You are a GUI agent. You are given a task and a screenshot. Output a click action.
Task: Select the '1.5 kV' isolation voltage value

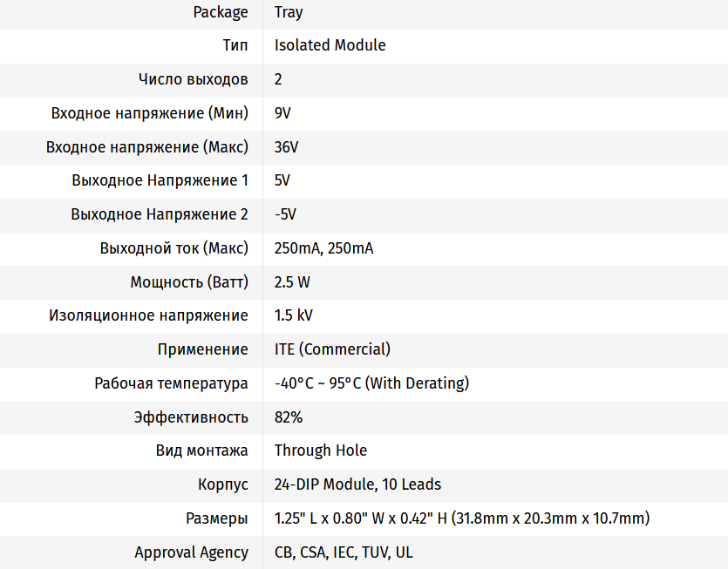[293, 315]
